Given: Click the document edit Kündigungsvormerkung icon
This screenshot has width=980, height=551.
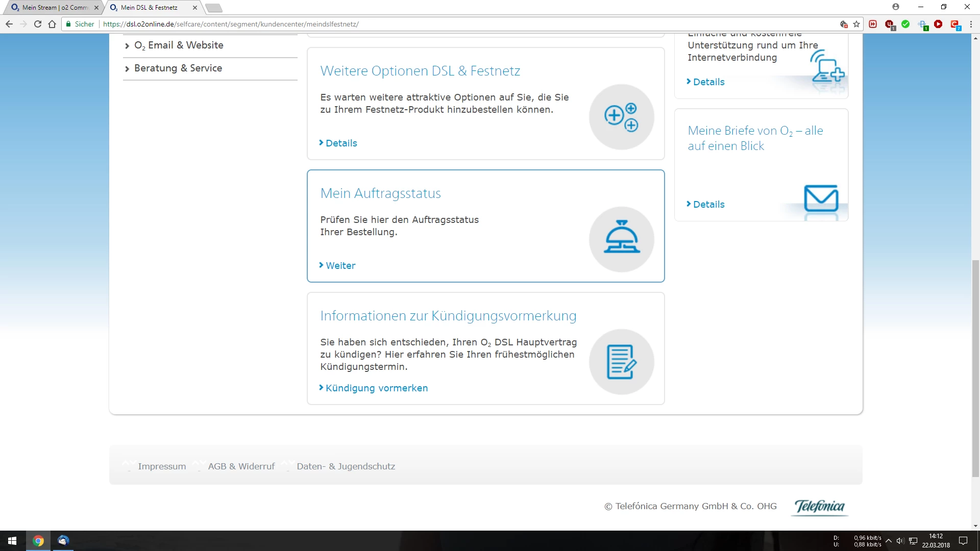Looking at the screenshot, I should click(621, 362).
